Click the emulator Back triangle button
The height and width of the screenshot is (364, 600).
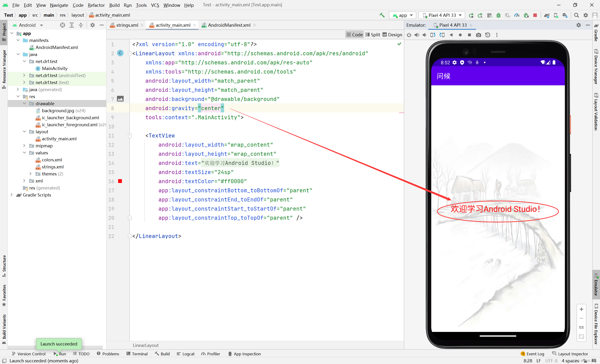(x=451, y=35)
